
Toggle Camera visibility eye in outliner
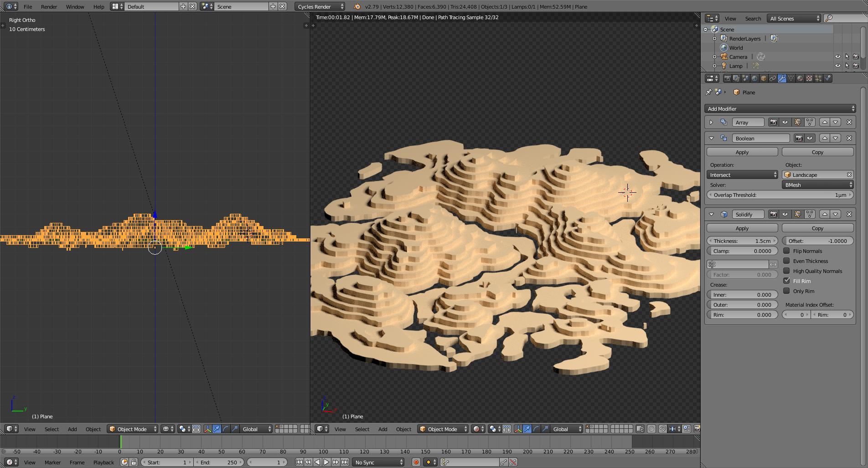[x=837, y=57]
